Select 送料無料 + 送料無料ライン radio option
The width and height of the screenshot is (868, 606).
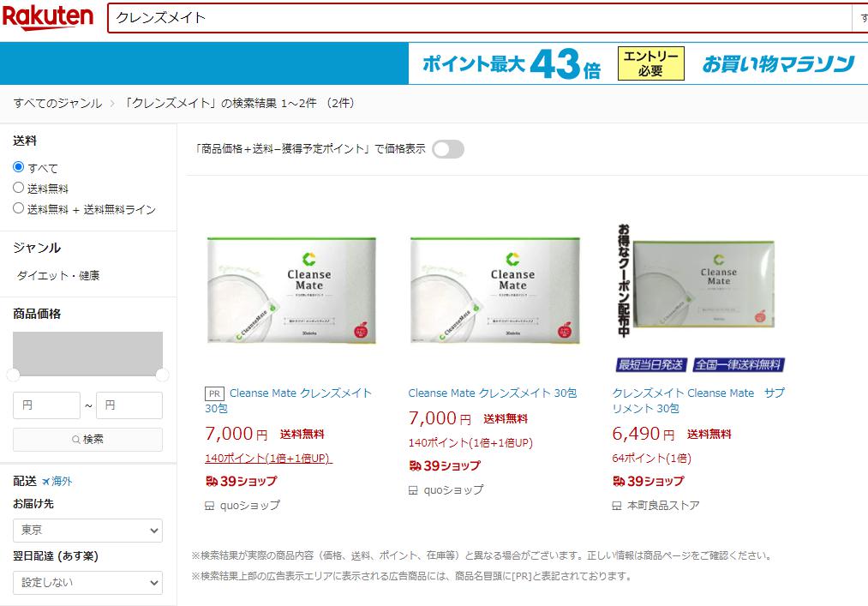18,208
